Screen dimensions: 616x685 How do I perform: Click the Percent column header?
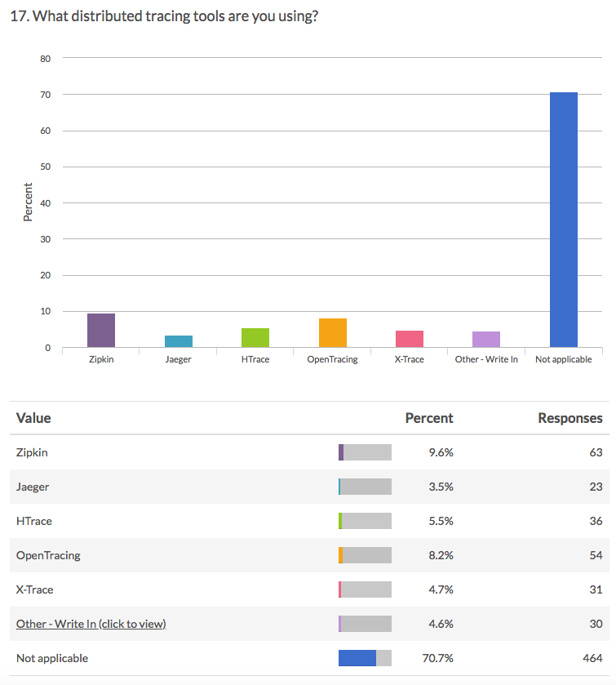click(429, 418)
